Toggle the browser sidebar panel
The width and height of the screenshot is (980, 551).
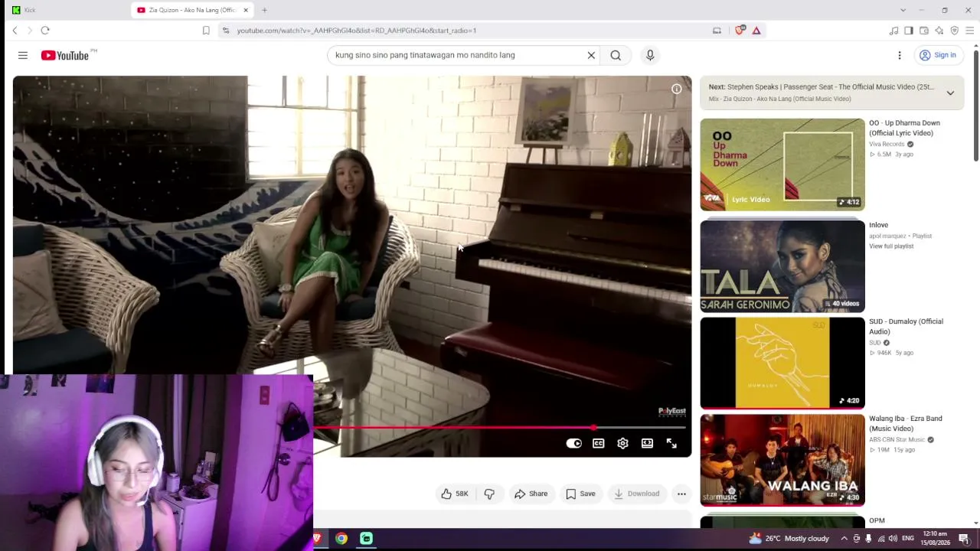coord(909,31)
